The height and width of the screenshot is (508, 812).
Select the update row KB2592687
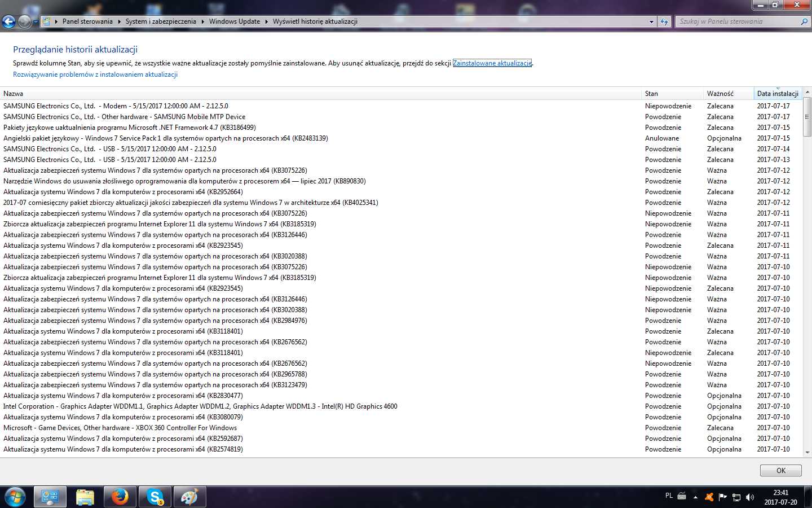pos(401,439)
